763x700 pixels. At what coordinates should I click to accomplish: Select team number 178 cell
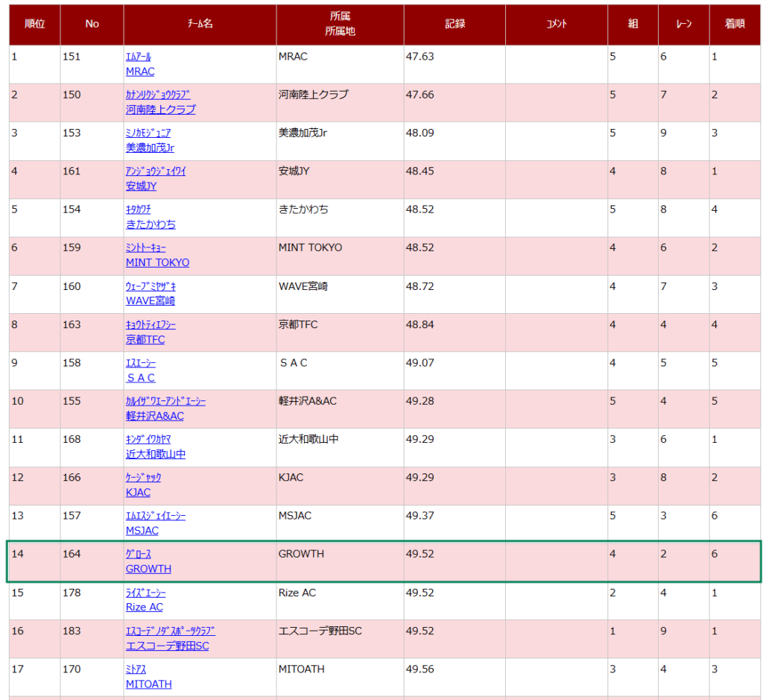[x=92, y=601]
